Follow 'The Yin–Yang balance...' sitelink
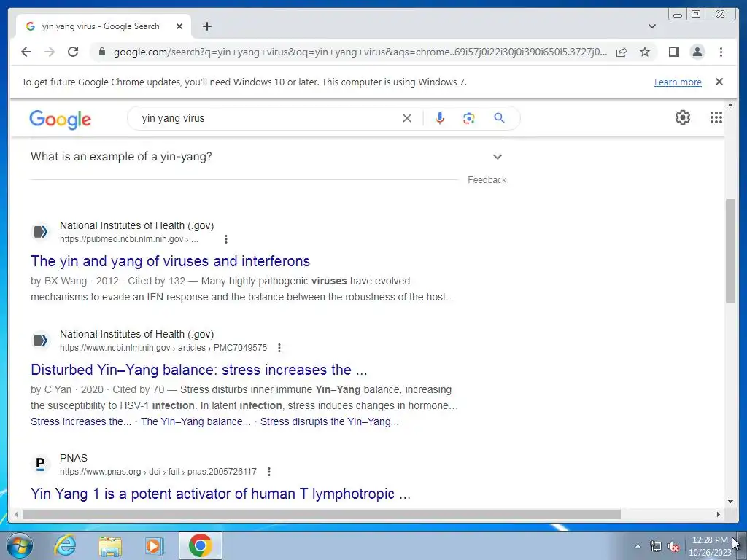 [196, 421]
